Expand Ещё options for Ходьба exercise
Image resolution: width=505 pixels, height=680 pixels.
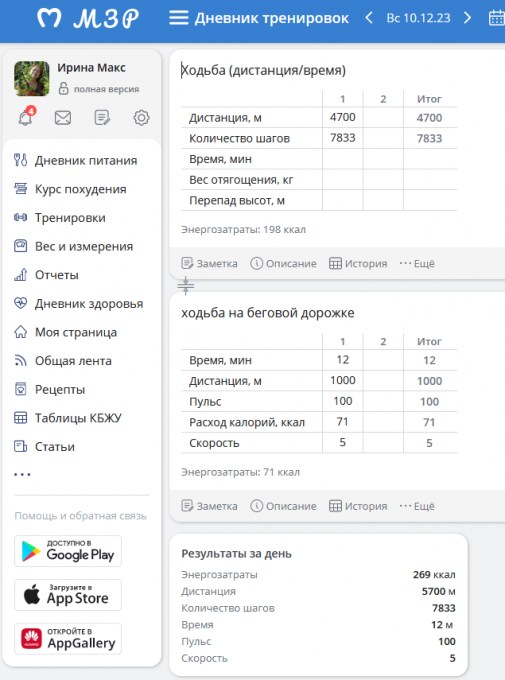click(x=417, y=264)
